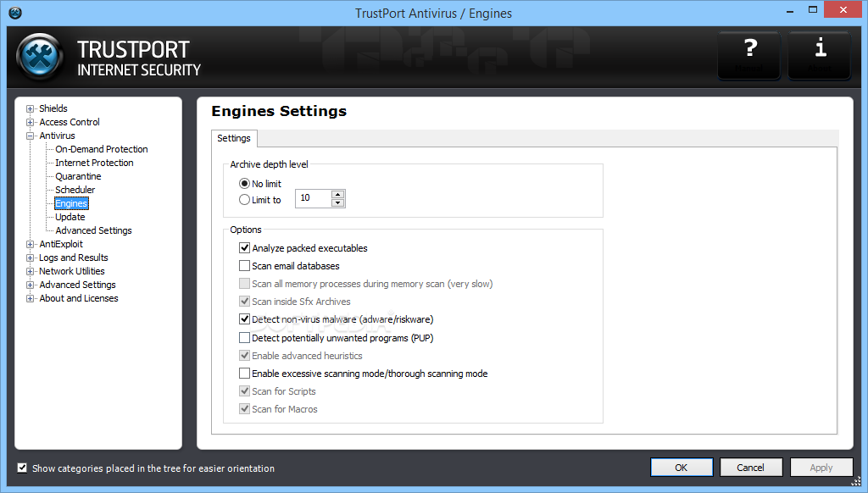Image resolution: width=868 pixels, height=493 pixels.
Task: Open the about info icon
Action: pos(820,55)
